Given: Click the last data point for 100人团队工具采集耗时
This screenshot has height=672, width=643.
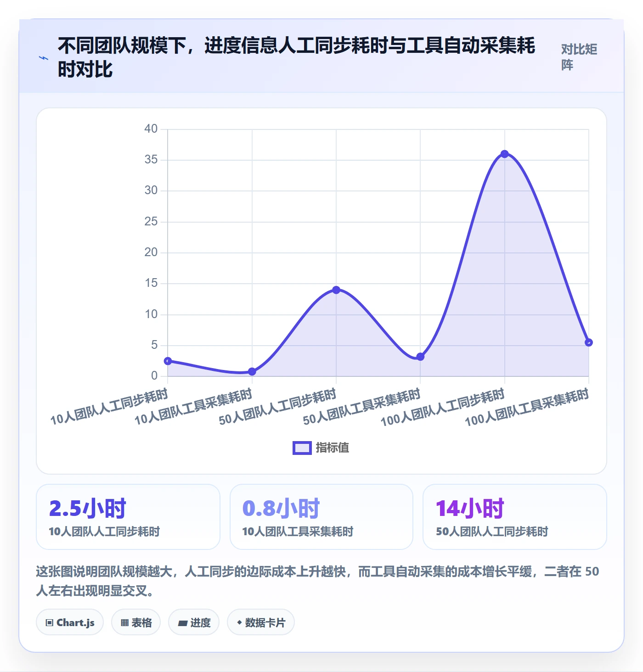Looking at the screenshot, I should pyautogui.click(x=589, y=342).
